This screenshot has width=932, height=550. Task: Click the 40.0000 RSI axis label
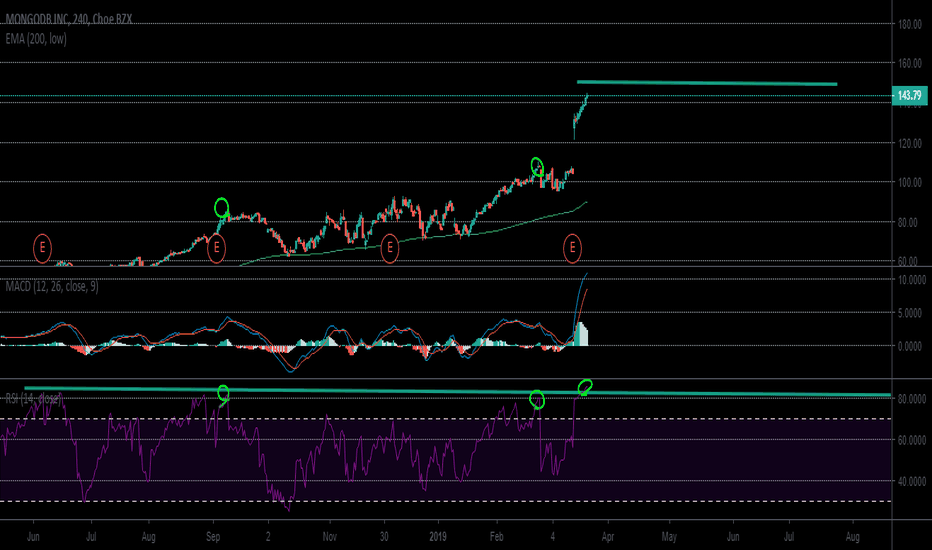[911, 481]
